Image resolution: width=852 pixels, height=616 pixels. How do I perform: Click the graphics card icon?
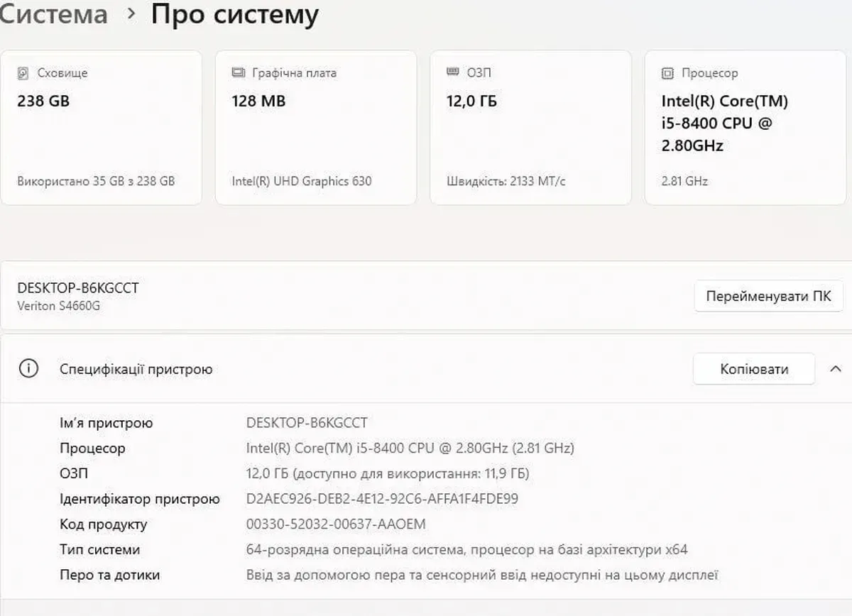coord(239,73)
